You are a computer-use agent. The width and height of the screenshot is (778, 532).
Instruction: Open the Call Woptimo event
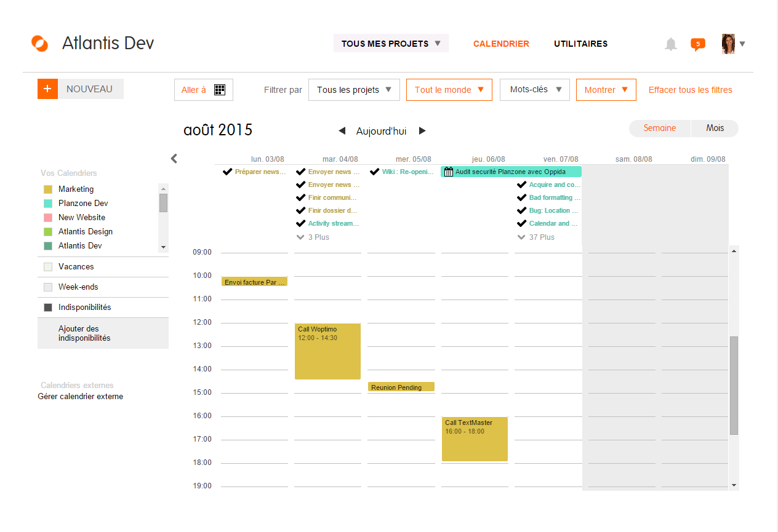pos(327,351)
